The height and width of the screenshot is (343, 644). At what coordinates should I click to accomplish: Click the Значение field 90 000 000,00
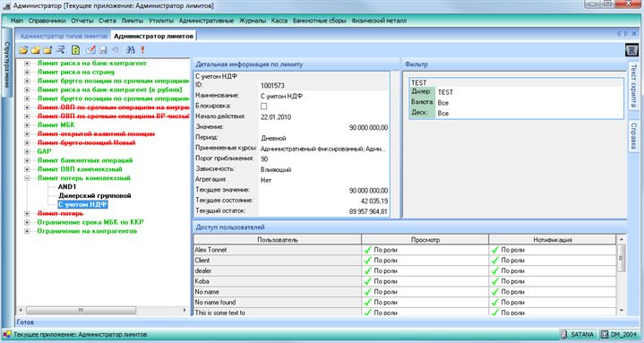(x=324, y=128)
